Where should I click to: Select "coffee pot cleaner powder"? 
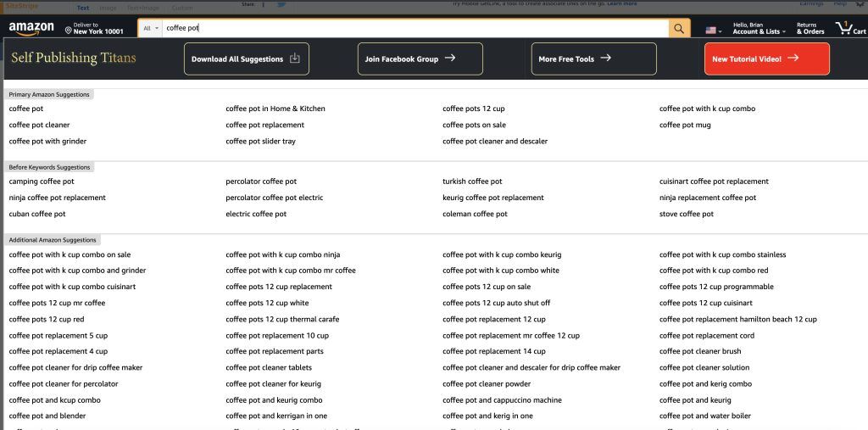click(x=486, y=384)
